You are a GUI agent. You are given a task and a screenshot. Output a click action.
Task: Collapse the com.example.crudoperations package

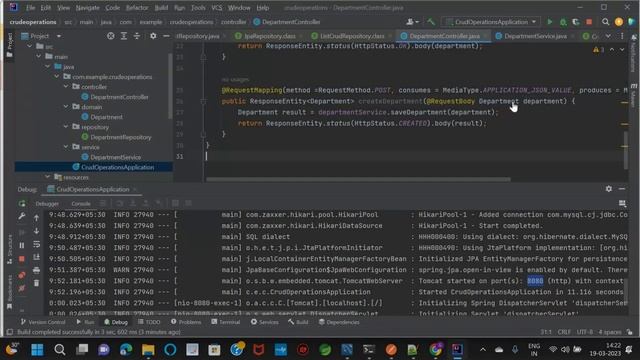(57, 77)
